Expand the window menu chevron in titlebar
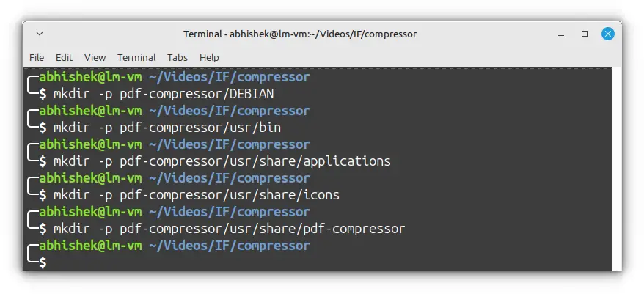 40,34
